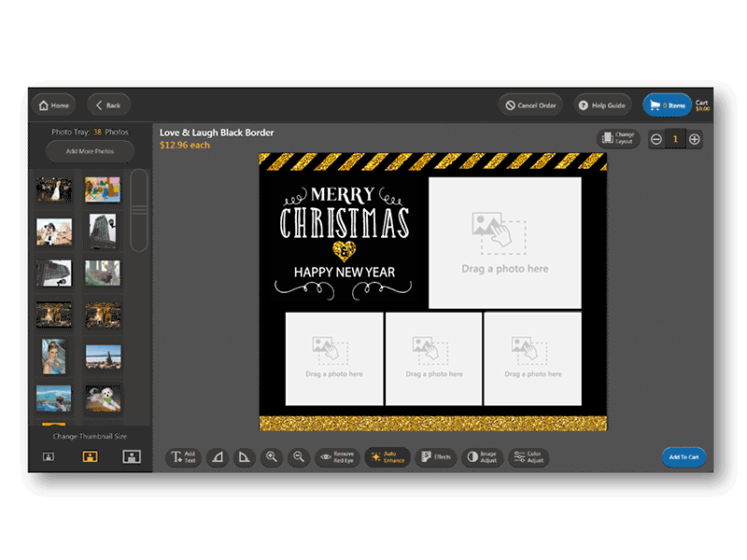
Task: Go to the Home screen
Action: 53,105
